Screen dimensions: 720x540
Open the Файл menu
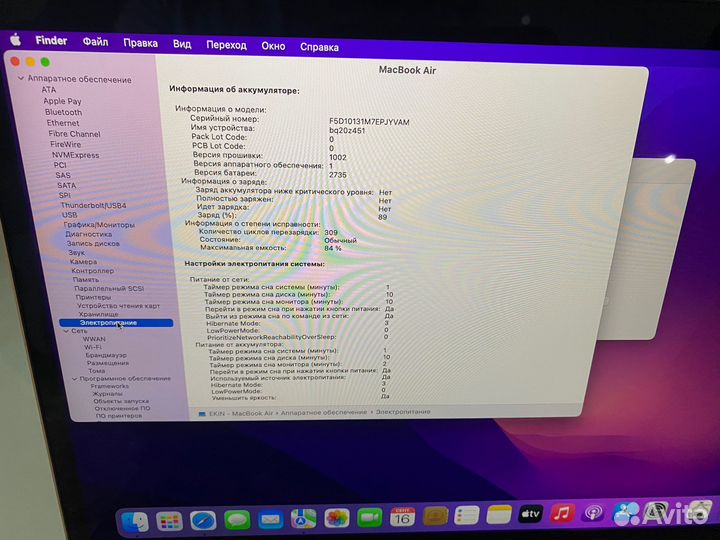[96, 42]
